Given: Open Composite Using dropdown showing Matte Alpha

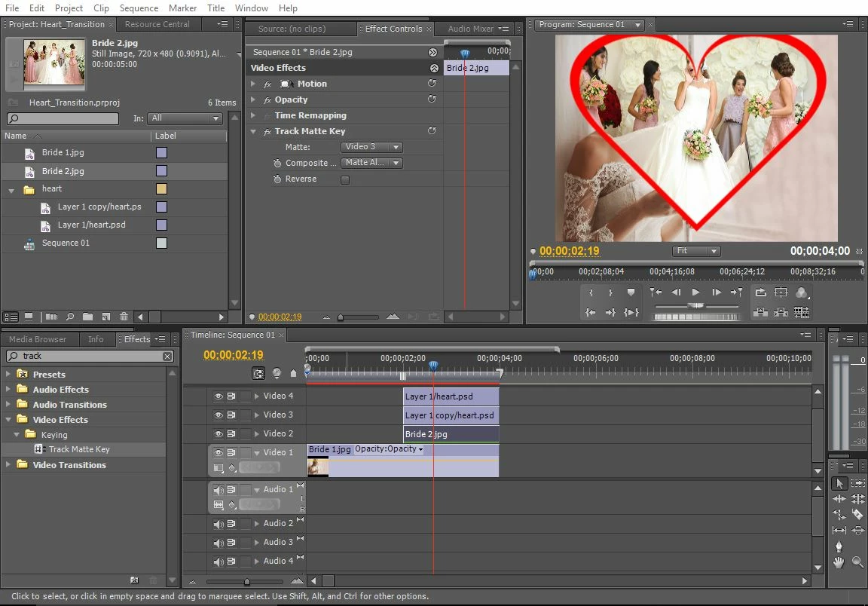Looking at the screenshot, I should point(371,163).
